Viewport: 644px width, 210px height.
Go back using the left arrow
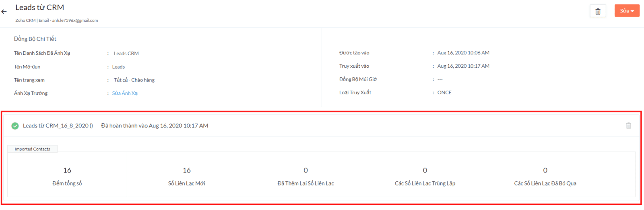tap(4, 12)
